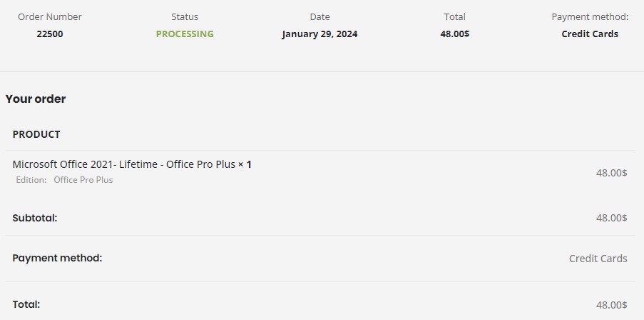The image size is (644, 320).
Task: Click the Total: label in the last row
Action: [x=26, y=304]
